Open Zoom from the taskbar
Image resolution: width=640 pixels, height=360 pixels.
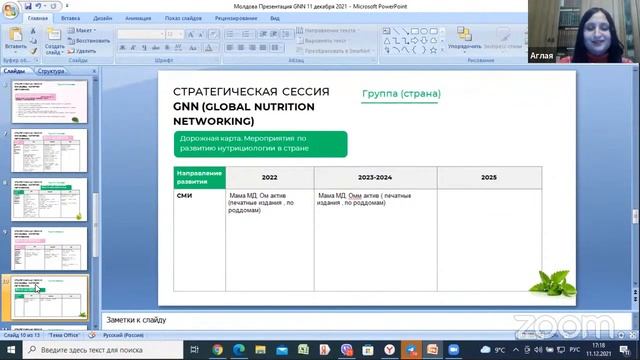tap(453, 350)
